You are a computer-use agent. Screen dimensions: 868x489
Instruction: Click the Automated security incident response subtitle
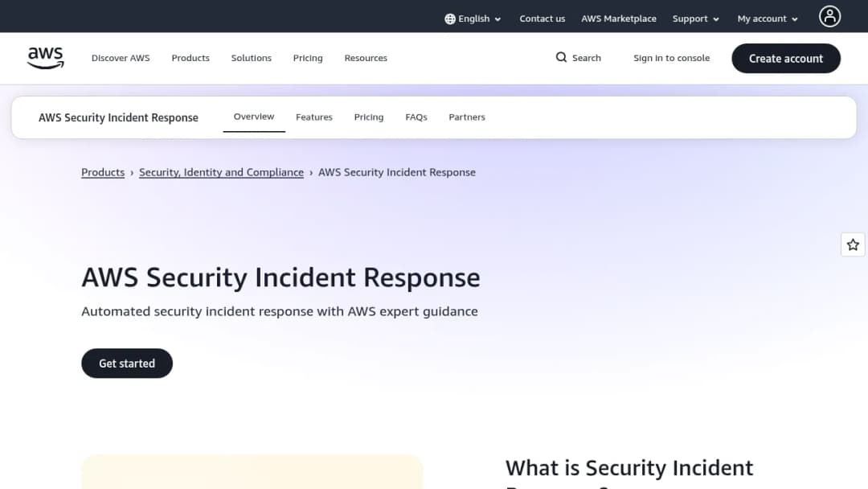coord(280,311)
